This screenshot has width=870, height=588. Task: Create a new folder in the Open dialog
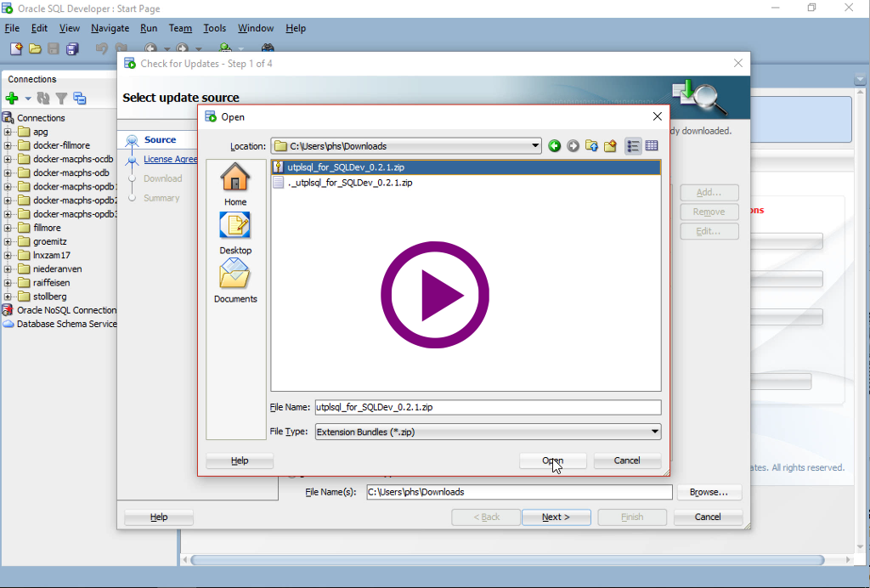(x=610, y=145)
